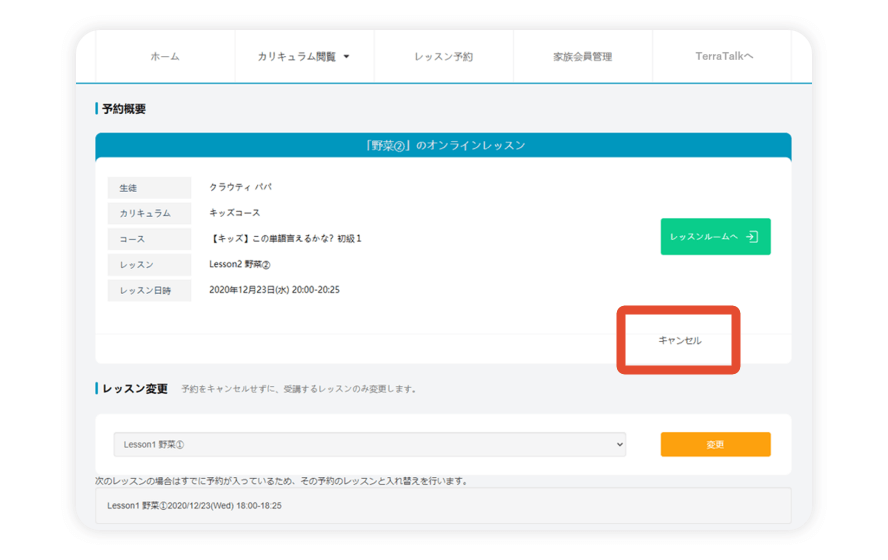Navigate to the TerraTalkへ tab
Screen dimensions: 888x560
tap(724, 57)
